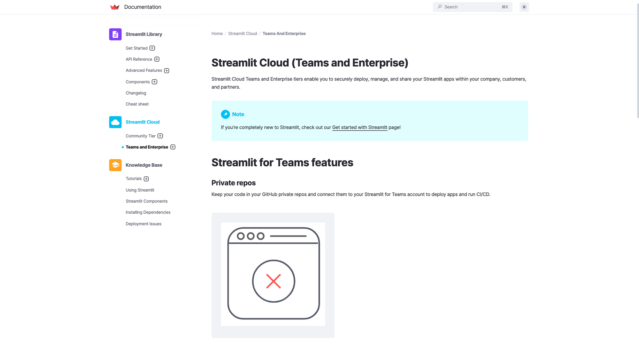Follow the Get started with Streamlit link

(359, 127)
